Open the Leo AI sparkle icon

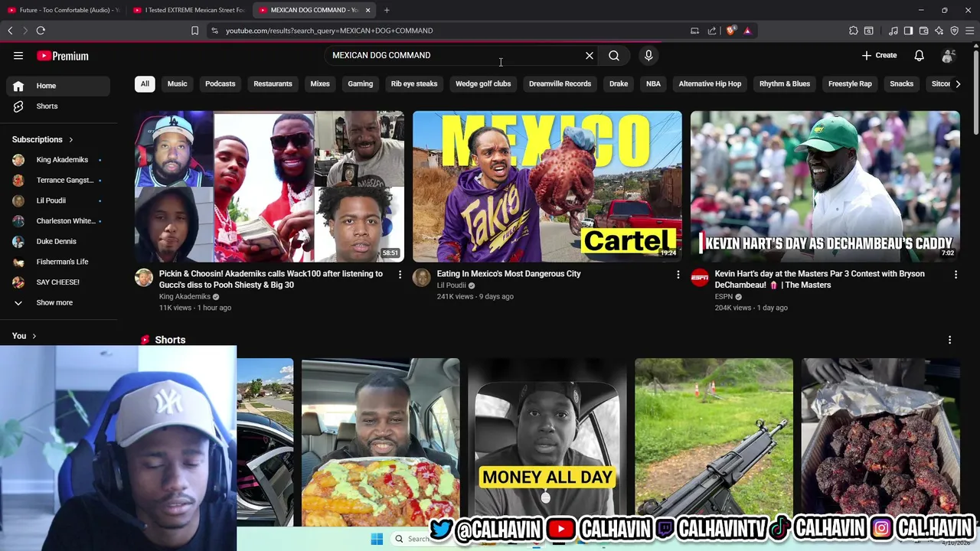[939, 31]
